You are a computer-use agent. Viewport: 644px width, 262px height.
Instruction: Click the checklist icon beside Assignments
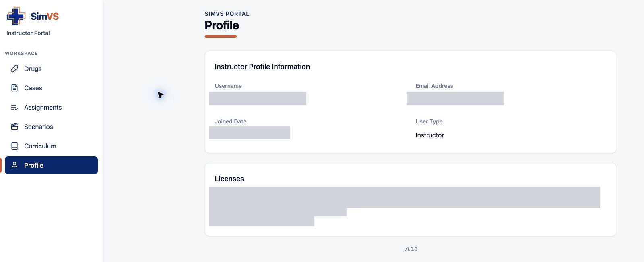14,107
